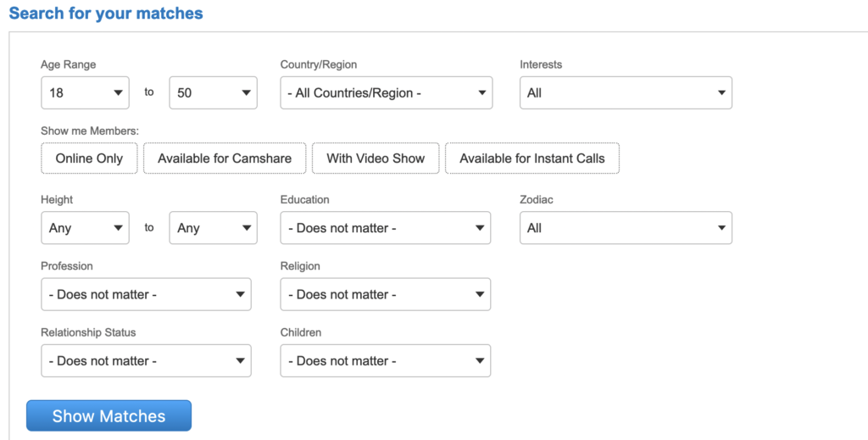Click the Show Matches button
Screen dimensions: 868x440
click(108, 416)
